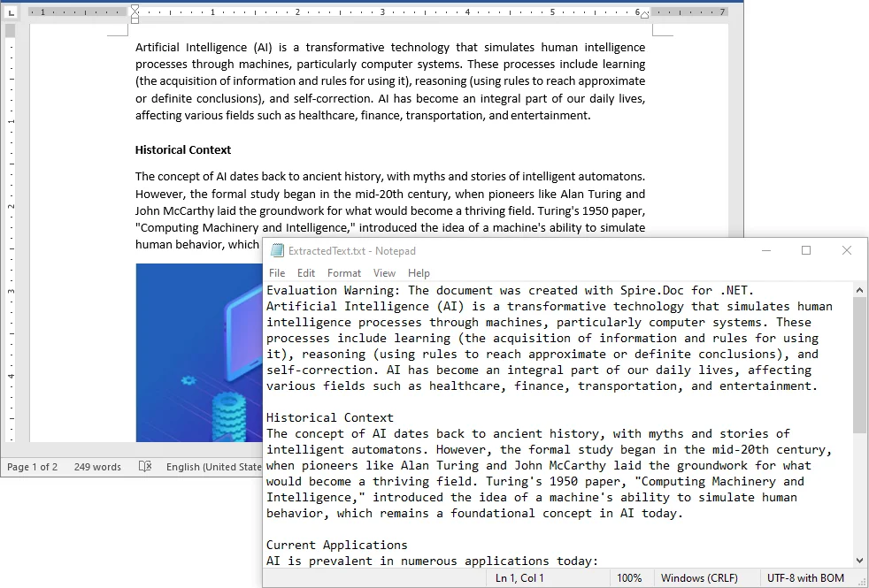Open the Format menu in Notepad
Image resolution: width=869 pixels, height=588 pixels.
[x=344, y=273]
